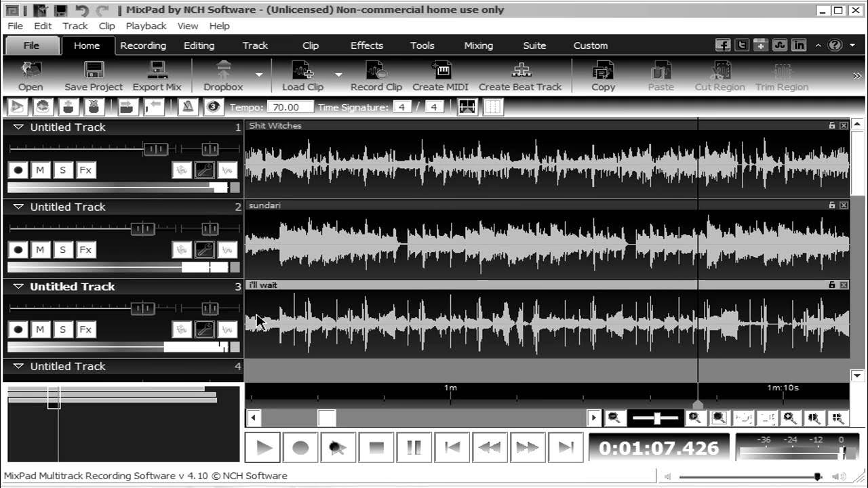The height and width of the screenshot is (488, 868).
Task: Click the zoom in magnifier next to zoom slider
Action: click(695, 418)
